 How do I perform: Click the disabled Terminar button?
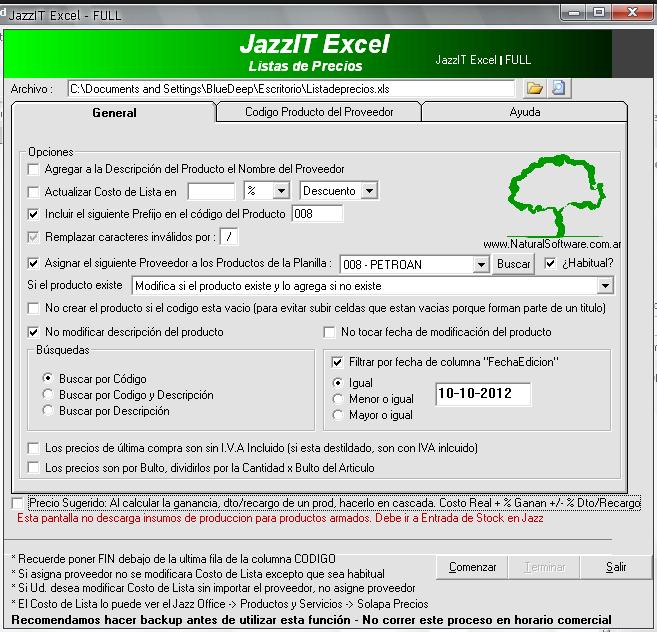pyautogui.click(x=544, y=567)
